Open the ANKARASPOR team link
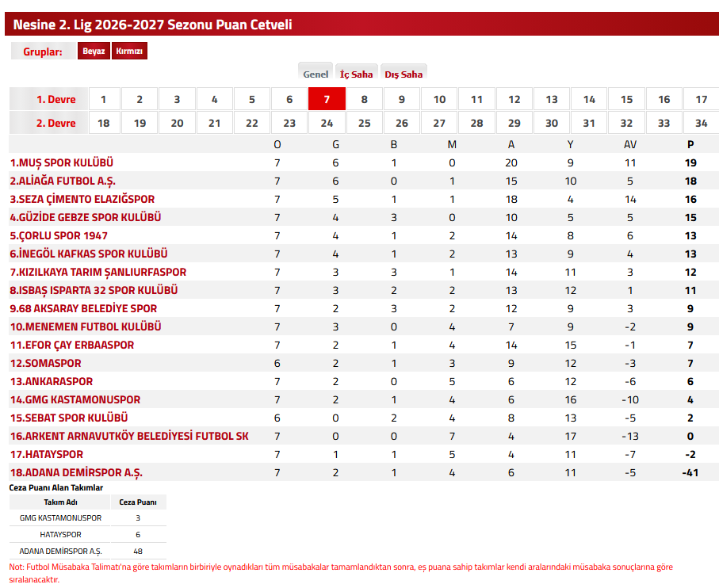Image resolution: width=719 pixels, height=588 pixels. pyautogui.click(x=52, y=381)
